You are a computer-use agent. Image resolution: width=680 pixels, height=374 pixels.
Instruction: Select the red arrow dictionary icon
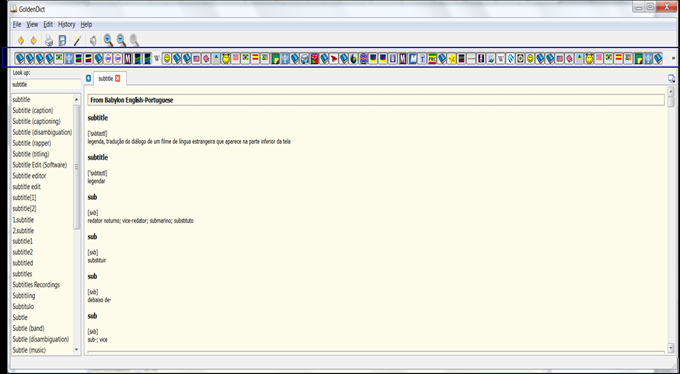pyautogui.click(x=333, y=58)
